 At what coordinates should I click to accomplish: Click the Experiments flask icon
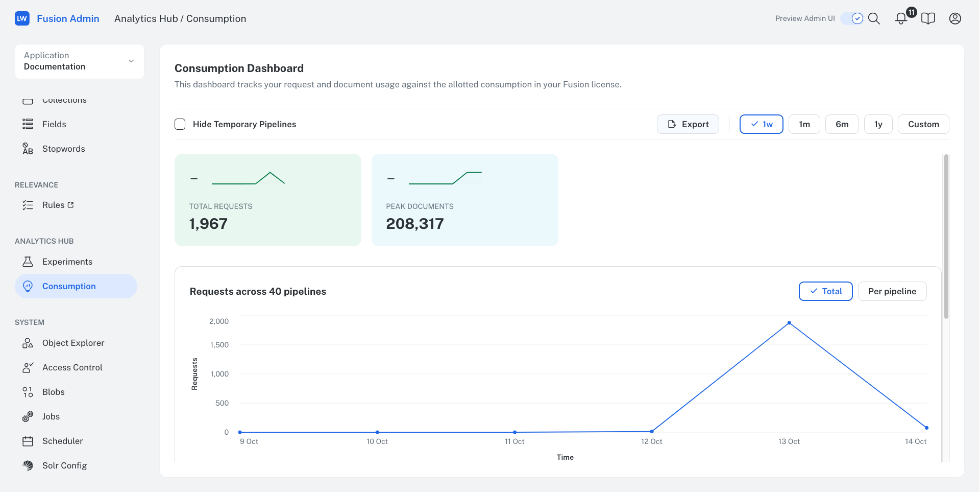(x=28, y=262)
